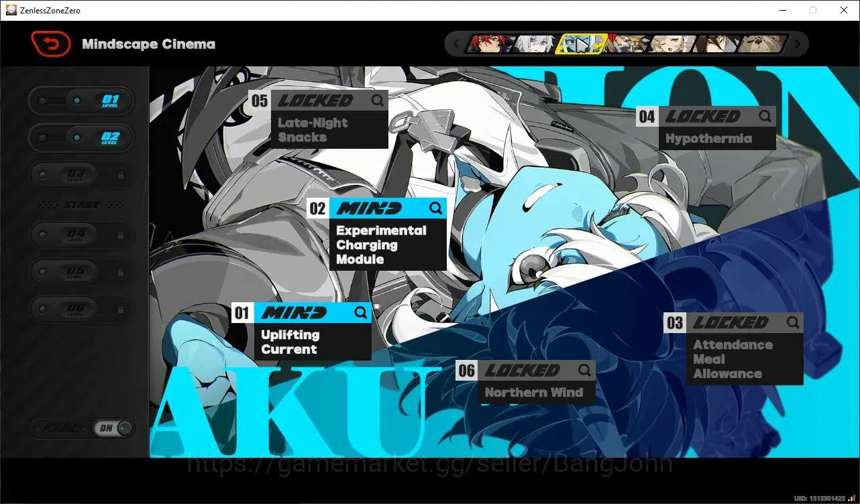Select the white-haired character portrait
860x504 pixels.
[x=536, y=44]
